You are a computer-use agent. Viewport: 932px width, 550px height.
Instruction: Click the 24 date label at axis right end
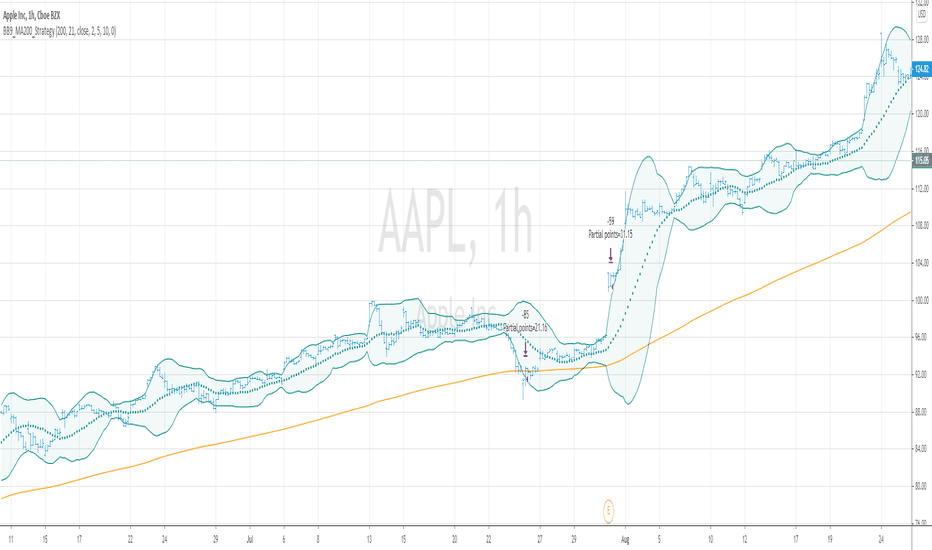881,539
